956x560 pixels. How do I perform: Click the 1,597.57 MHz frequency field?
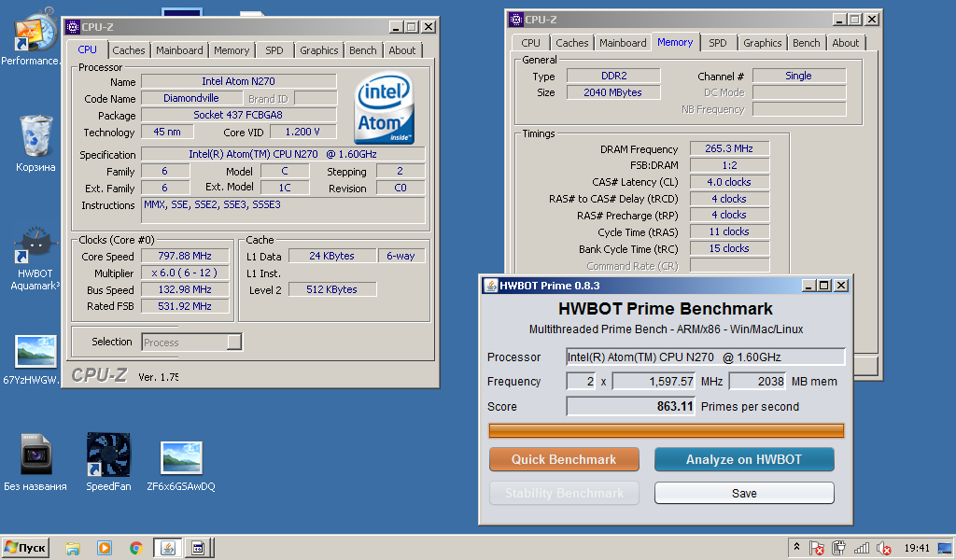click(654, 382)
